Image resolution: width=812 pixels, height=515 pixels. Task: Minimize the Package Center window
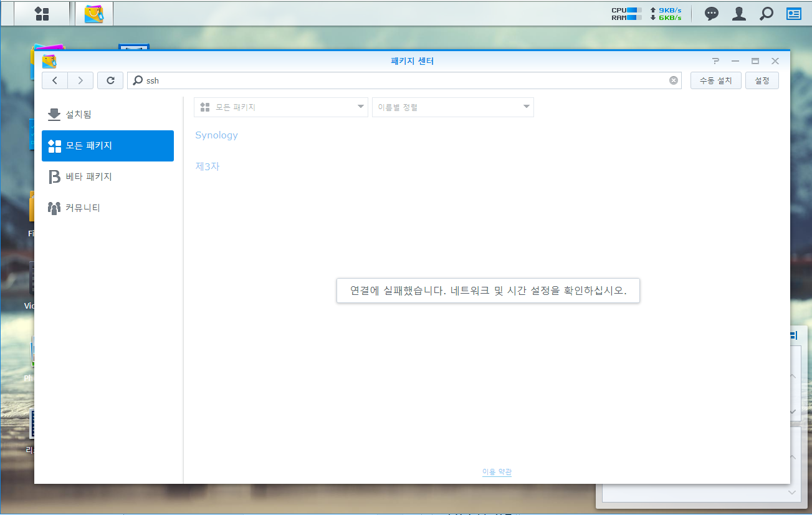[735, 61]
